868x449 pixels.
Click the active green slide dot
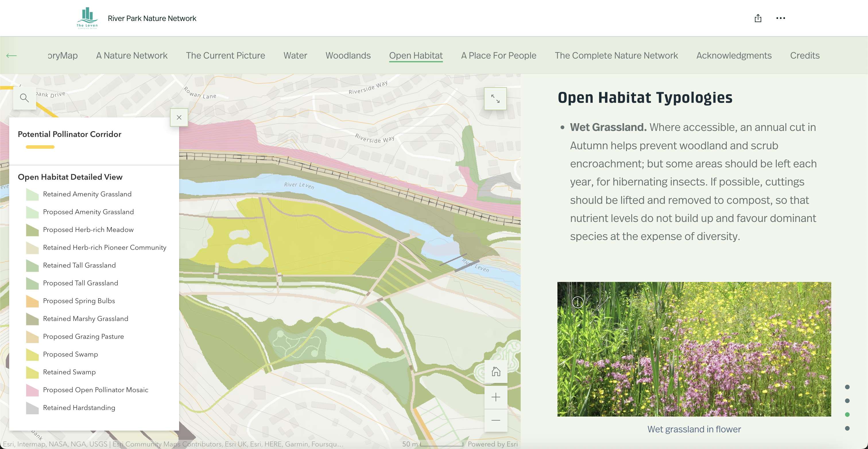pyautogui.click(x=847, y=415)
